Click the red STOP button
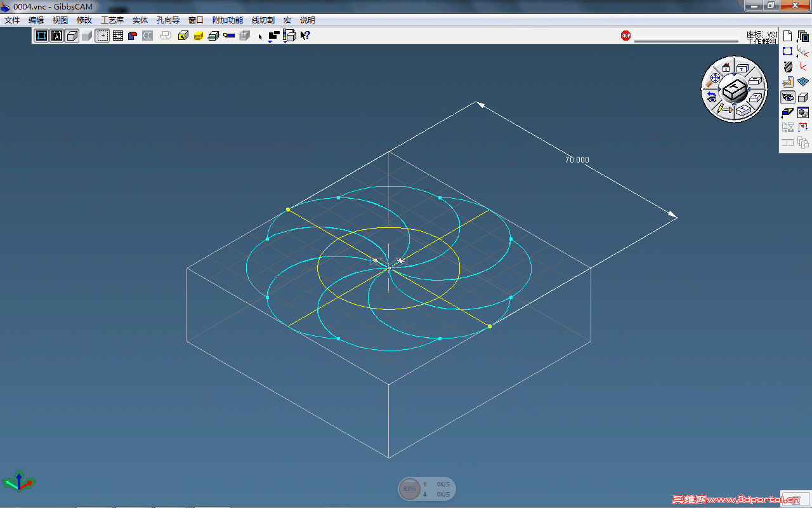The width and height of the screenshot is (812, 508). pyautogui.click(x=626, y=36)
